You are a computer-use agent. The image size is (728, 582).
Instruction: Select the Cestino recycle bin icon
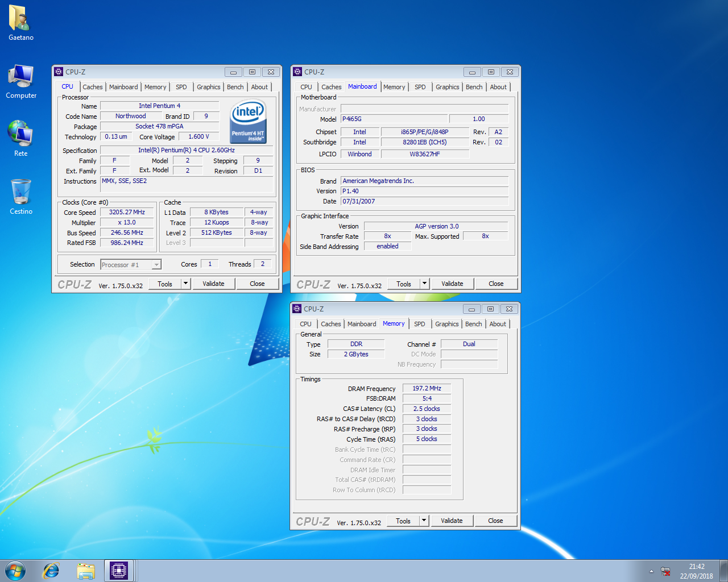(x=21, y=197)
